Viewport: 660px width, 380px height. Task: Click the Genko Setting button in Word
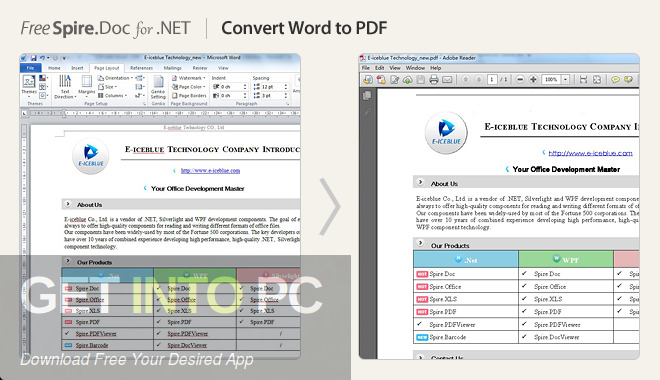pos(158,87)
